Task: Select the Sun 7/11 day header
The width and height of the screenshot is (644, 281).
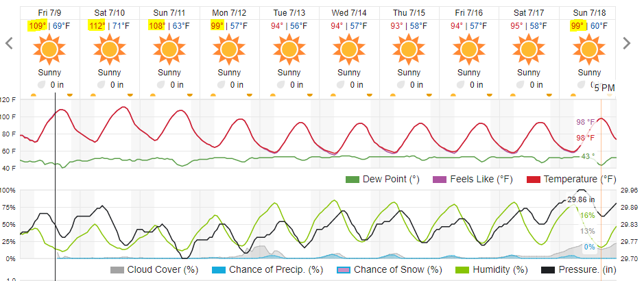Action: click(169, 13)
